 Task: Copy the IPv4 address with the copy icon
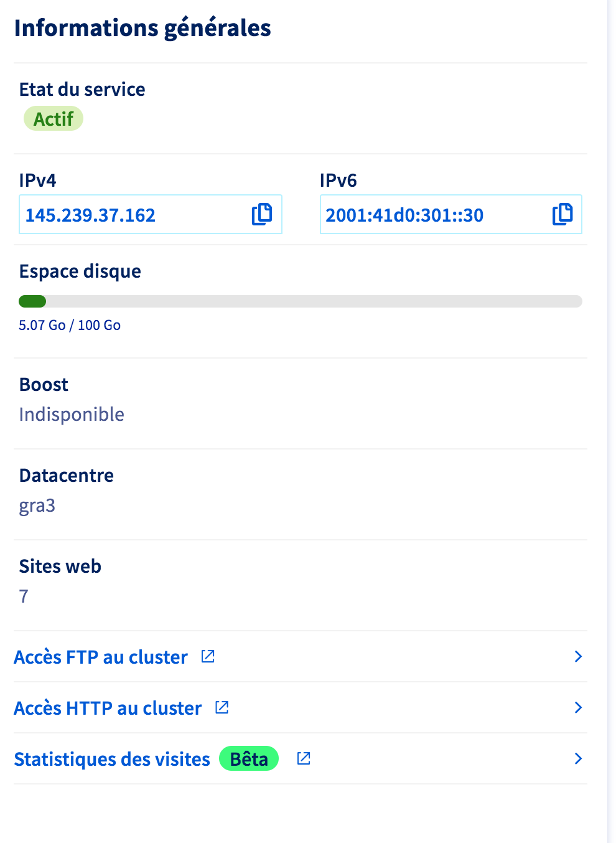coord(262,214)
